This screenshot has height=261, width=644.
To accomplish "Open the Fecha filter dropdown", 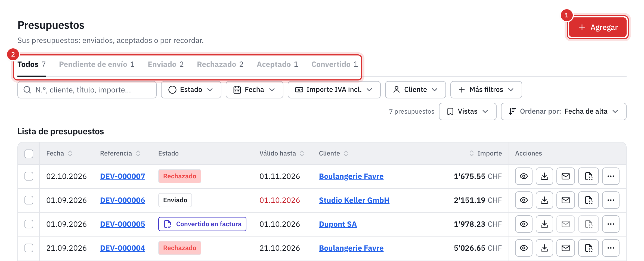I will (254, 90).
